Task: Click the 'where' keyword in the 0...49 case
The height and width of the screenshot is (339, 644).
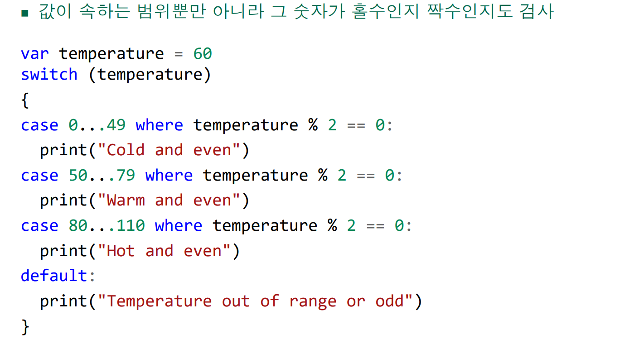Action: 159,125
